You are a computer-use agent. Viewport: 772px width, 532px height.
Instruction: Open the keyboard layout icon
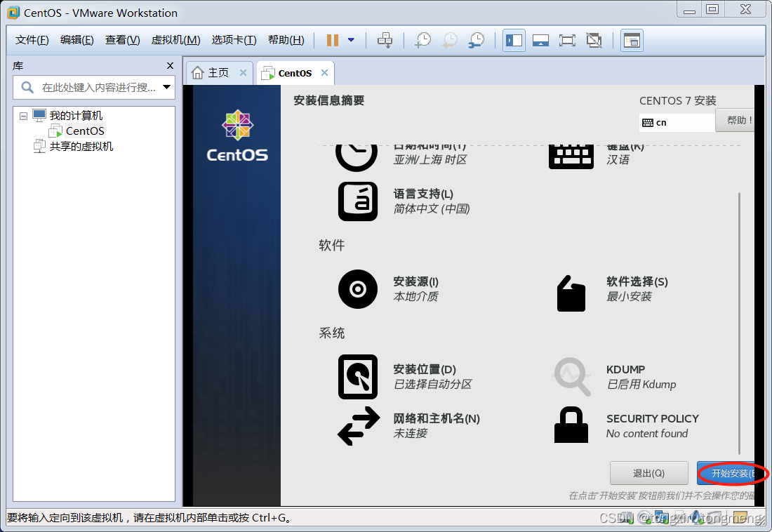[571, 157]
